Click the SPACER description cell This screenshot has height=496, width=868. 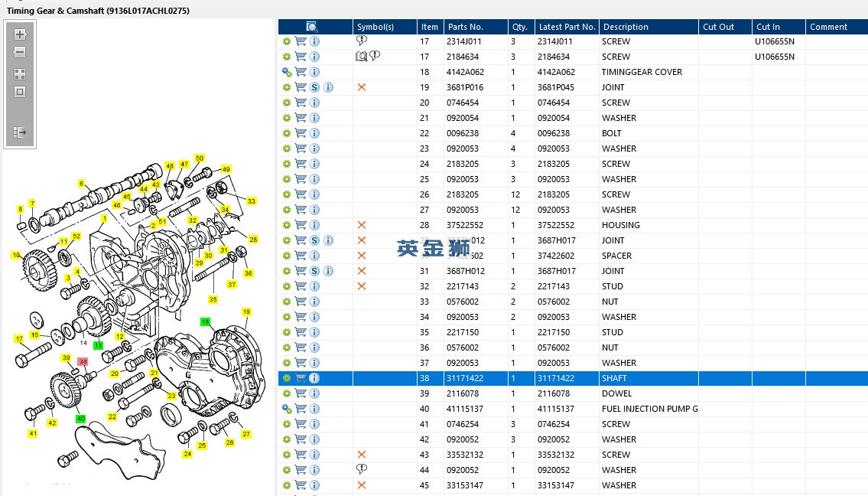click(616, 256)
